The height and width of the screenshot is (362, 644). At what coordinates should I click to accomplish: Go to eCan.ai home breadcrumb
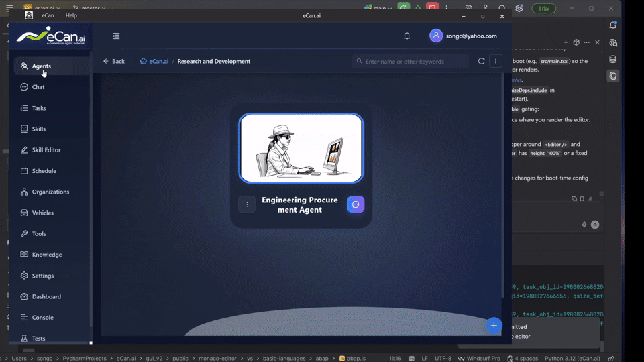[154, 61]
